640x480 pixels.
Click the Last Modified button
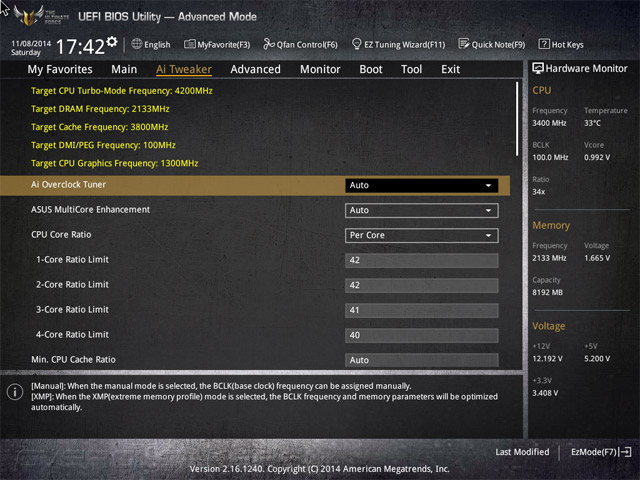pos(522,452)
